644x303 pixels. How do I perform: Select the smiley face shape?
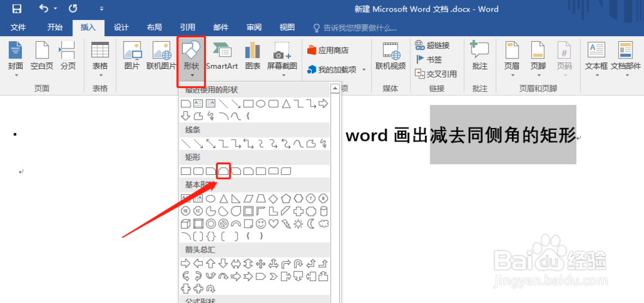coord(261,224)
